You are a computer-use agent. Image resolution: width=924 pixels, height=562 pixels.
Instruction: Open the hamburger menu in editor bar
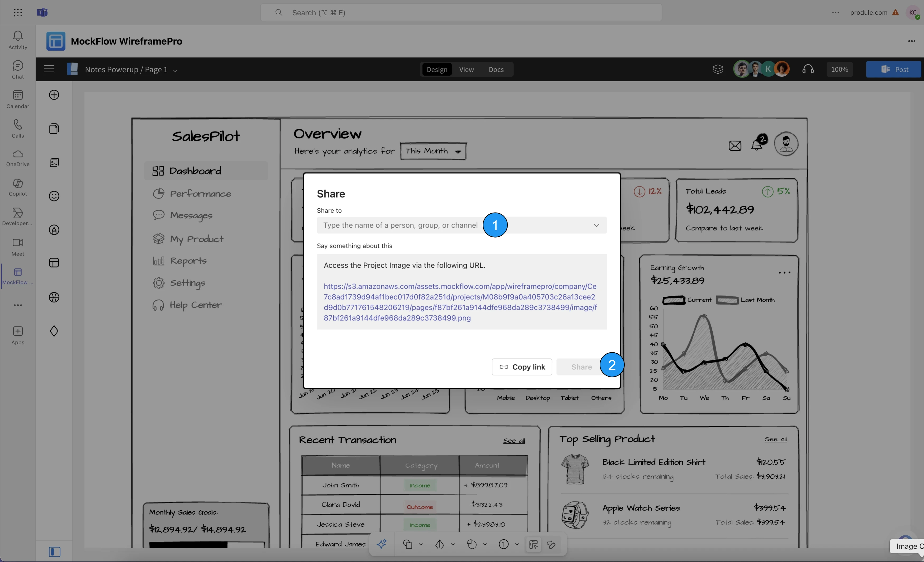pyautogui.click(x=49, y=69)
